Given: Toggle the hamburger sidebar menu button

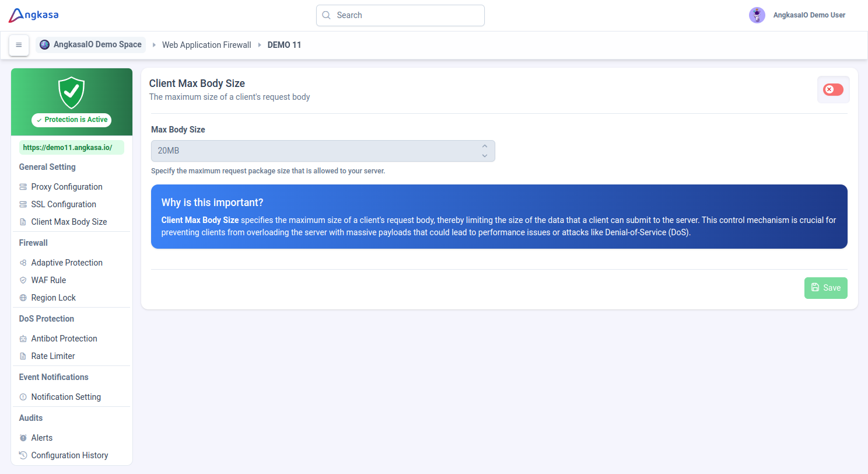Looking at the screenshot, I should tap(19, 45).
